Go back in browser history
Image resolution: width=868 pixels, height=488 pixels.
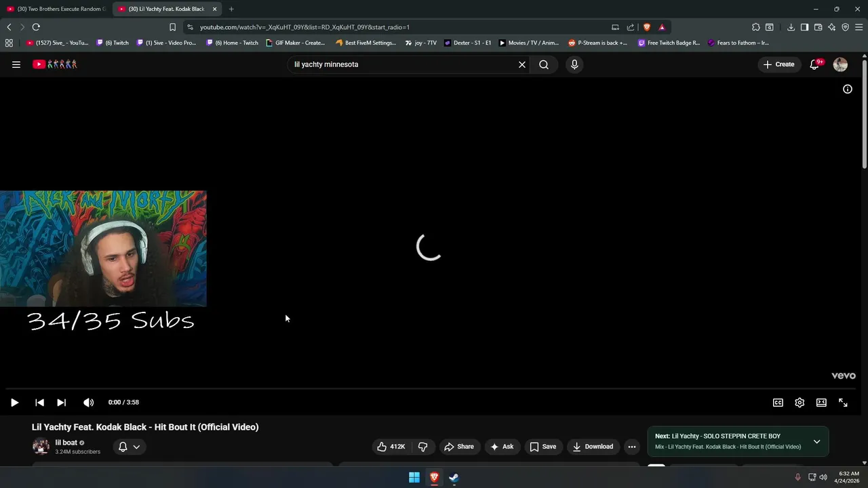point(9,27)
